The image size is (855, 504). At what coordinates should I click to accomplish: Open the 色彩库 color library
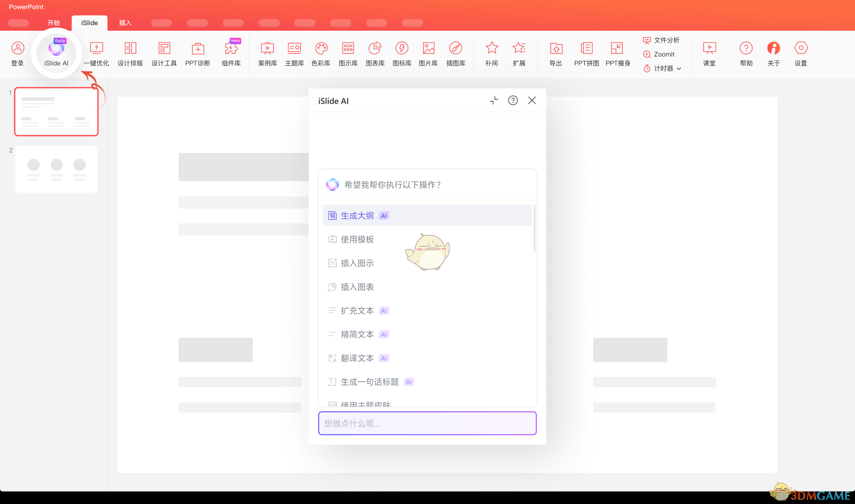coord(321,53)
